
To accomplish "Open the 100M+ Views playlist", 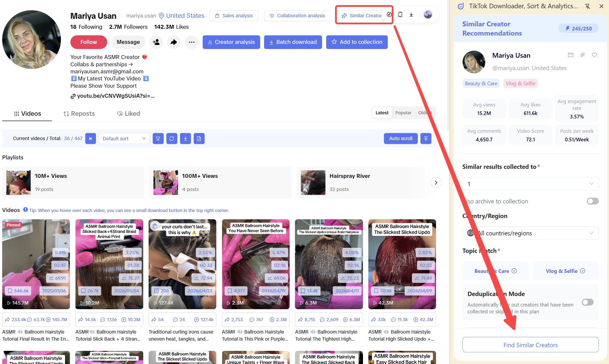I will click(220, 183).
